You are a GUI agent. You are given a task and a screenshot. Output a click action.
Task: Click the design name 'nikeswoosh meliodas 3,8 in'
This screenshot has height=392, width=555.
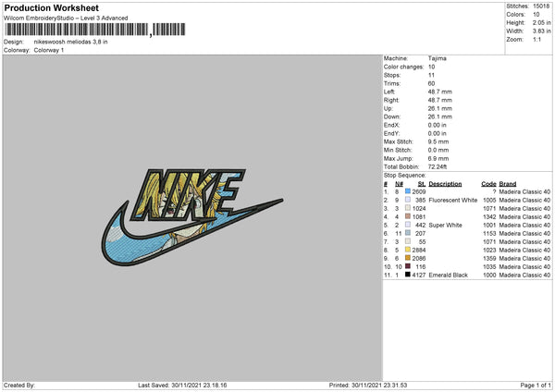point(71,42)
